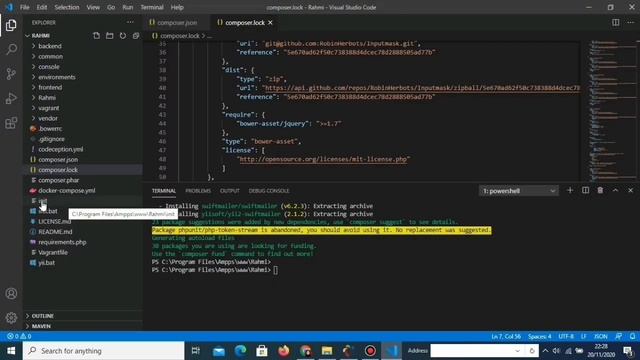This screenshot has height=360, width=640.
Task: Open Microsoft Edge from taskbar
Action: [241, 351]
